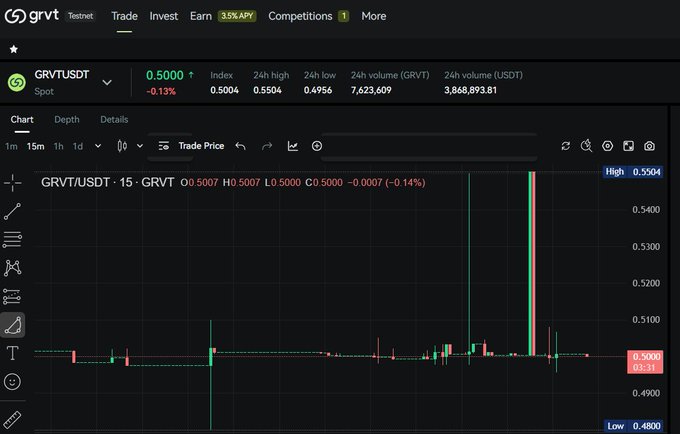Click the 0.5000 last price text

[x=165, y=75]
